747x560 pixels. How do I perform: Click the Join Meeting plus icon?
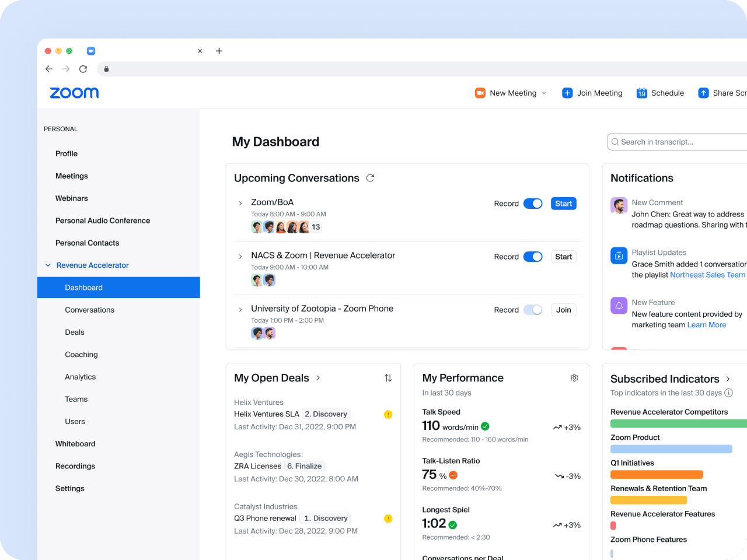tap(567, 93)
